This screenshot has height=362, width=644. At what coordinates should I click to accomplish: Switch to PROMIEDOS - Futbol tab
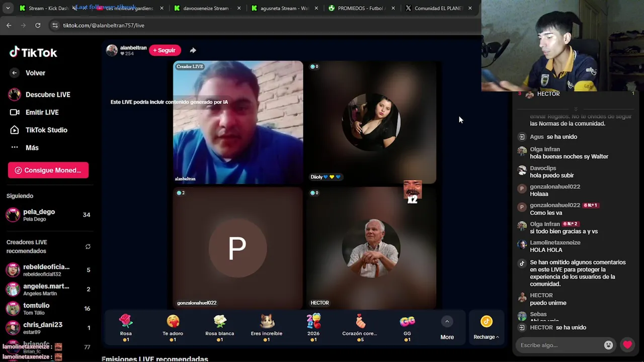tap(361, 8)
